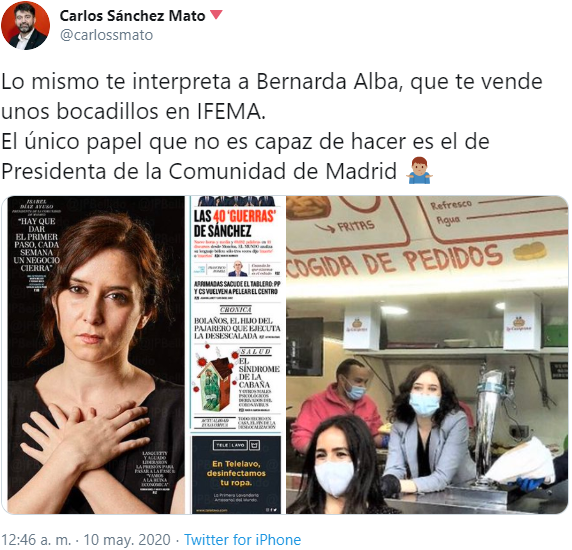Open the Carlos Sánchez Mato display name
572x550 pixels.
132,16
